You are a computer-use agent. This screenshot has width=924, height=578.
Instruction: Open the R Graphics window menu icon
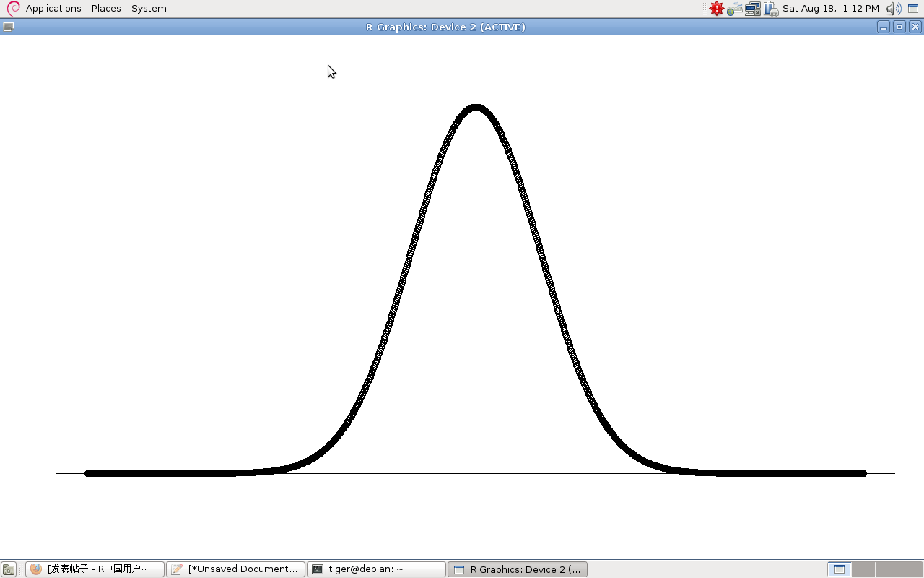(x=8, y=27)
